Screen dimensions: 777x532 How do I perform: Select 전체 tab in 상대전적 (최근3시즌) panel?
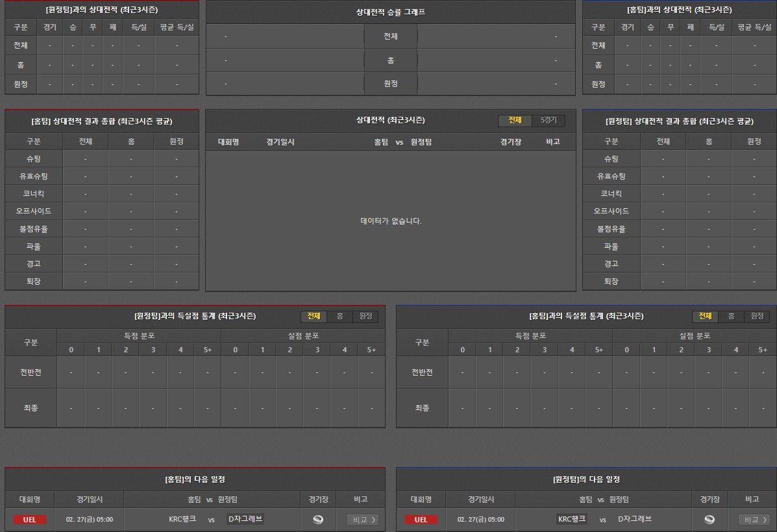(x=515, y=121)
